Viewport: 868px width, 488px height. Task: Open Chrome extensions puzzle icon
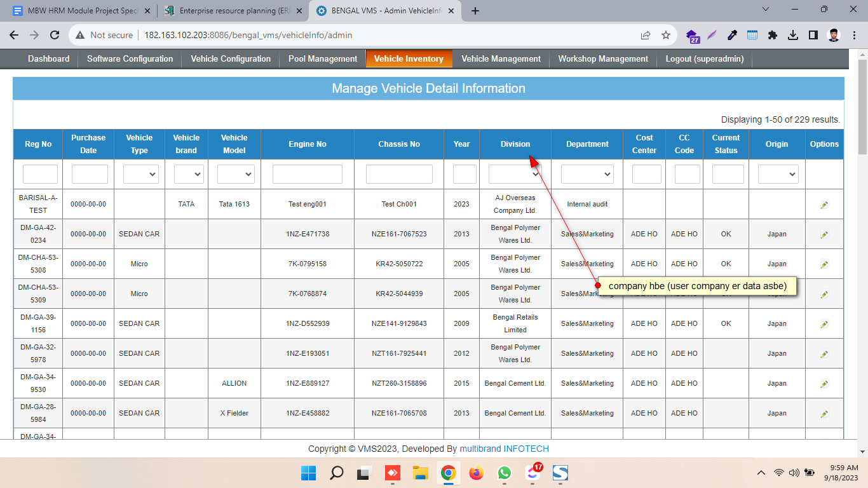(x=773, y=36)
